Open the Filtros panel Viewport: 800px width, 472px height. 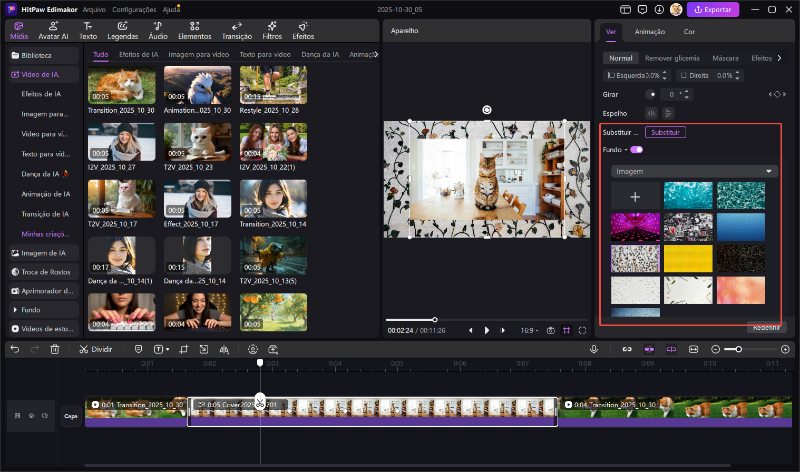(272, 31)
